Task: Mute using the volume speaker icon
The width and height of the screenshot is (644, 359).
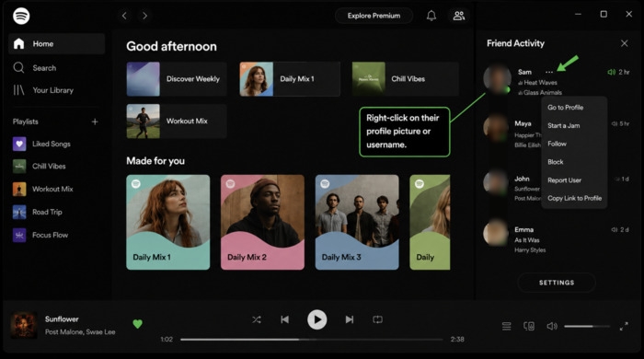Action: click(552, 326)
